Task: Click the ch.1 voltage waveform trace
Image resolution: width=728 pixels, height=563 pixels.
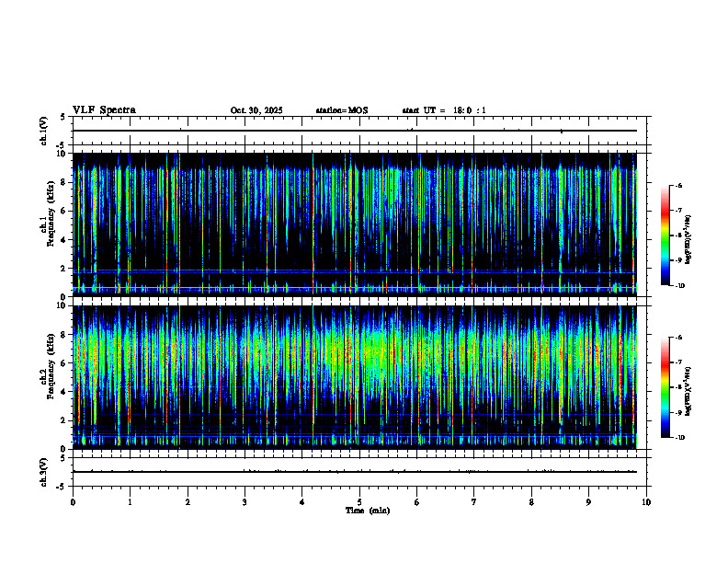Action: tap(354, 131)
